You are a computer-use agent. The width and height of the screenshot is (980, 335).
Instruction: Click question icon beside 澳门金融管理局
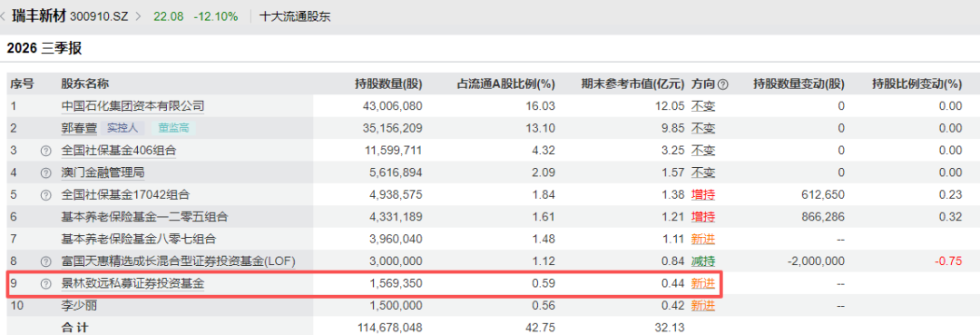[x=45, y=172]
